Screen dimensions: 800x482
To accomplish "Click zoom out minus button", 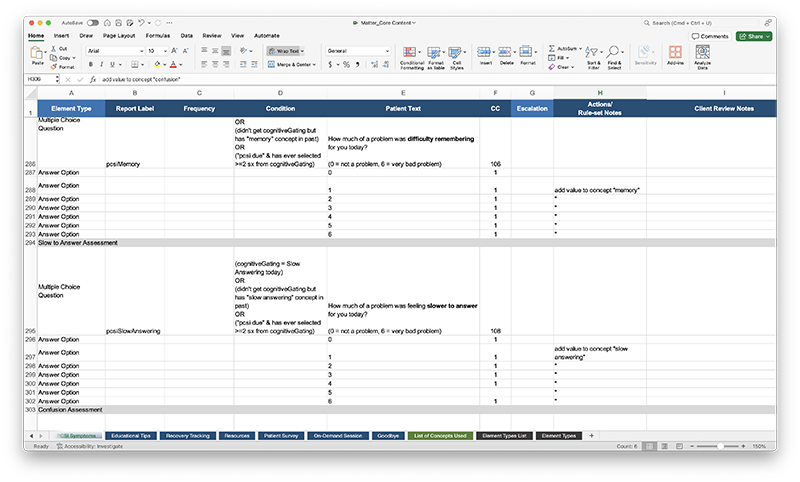I will tap(692, 446).
